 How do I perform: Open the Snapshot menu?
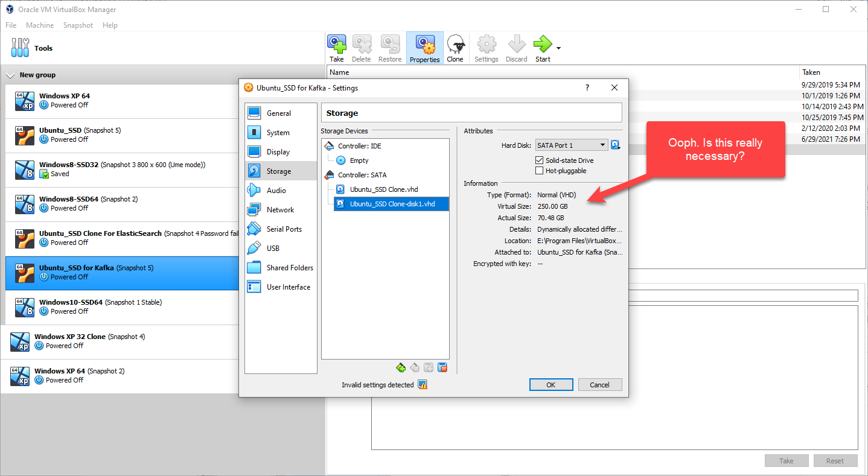[78, 25]
